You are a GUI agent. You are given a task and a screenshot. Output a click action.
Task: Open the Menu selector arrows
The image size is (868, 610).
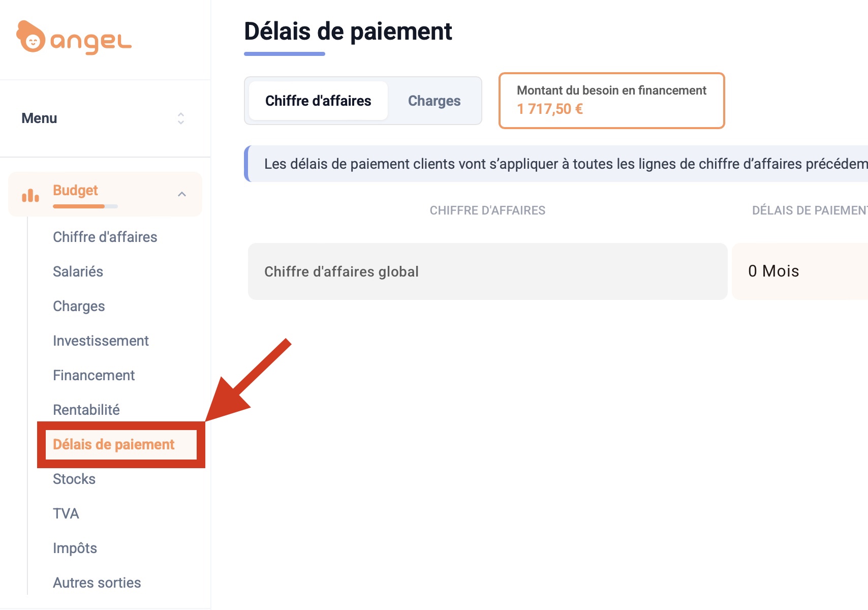pyautogui.click(x=180, y=118)
